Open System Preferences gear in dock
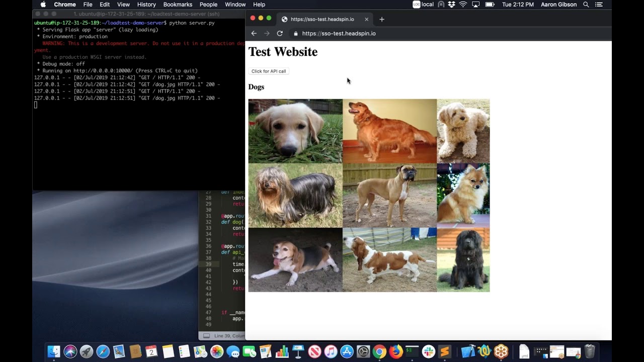The image size is (644, 362). (x=363, y=351)
